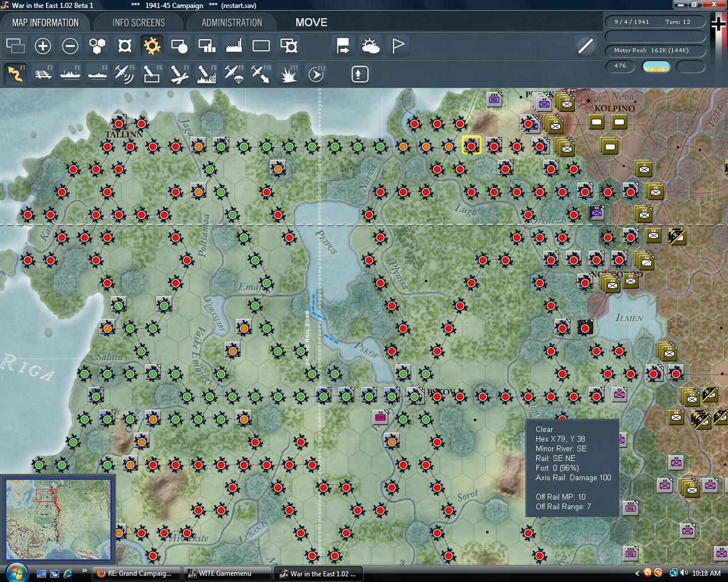Screen dimensions: 728x582
Task: Click the Motor Pool 162K readout
Action: tap(655, 50)
